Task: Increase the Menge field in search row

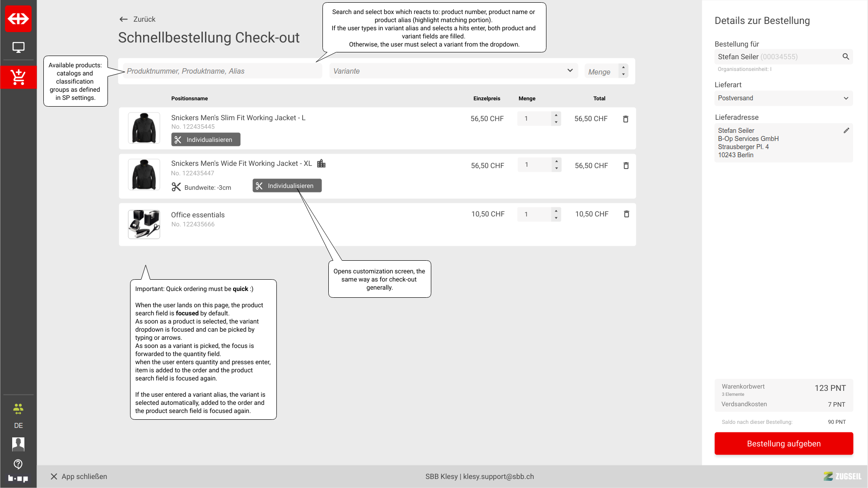Action: (623, 68)
